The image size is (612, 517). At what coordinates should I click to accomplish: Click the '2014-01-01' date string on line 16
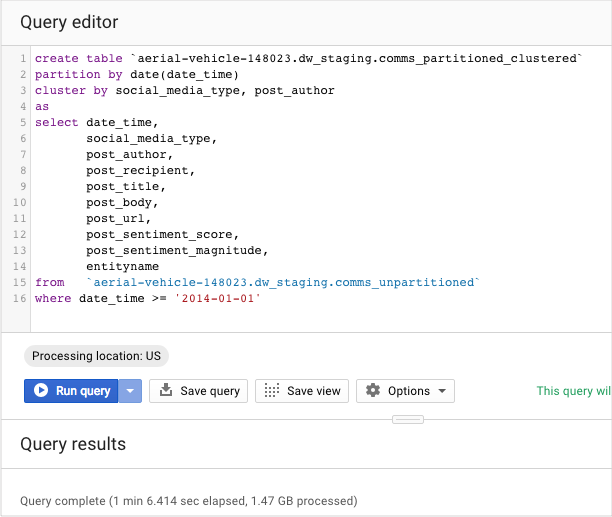[x=217, y=298]
